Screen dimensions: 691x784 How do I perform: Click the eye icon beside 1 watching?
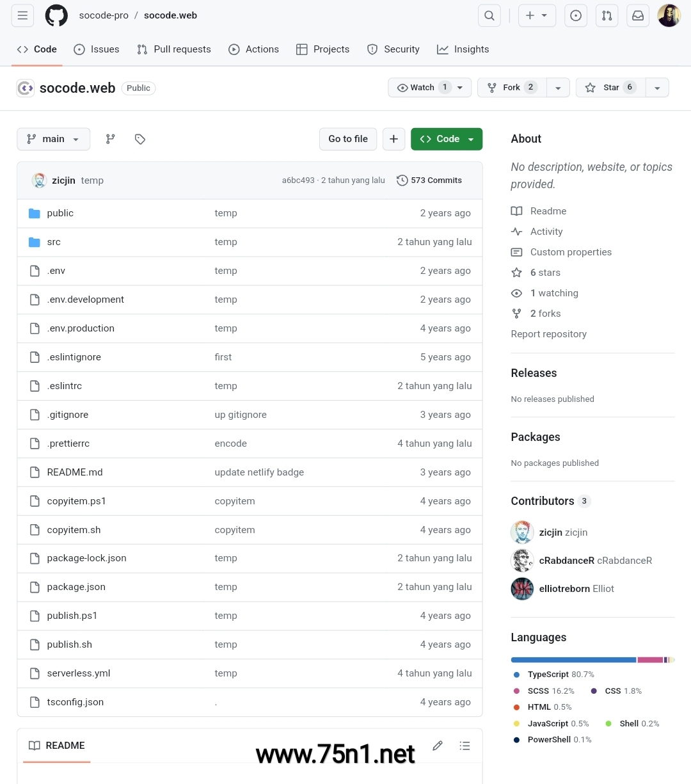tap(516, 293)
